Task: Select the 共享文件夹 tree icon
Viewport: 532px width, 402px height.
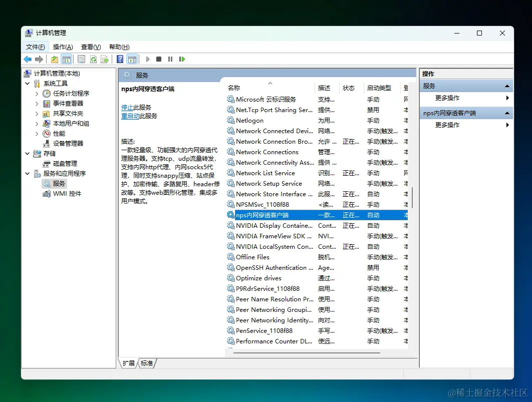Action: point(47,114)
